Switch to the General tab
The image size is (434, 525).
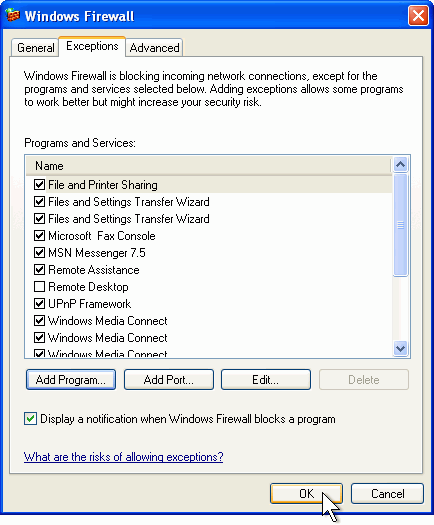click(x=35, y=48)
